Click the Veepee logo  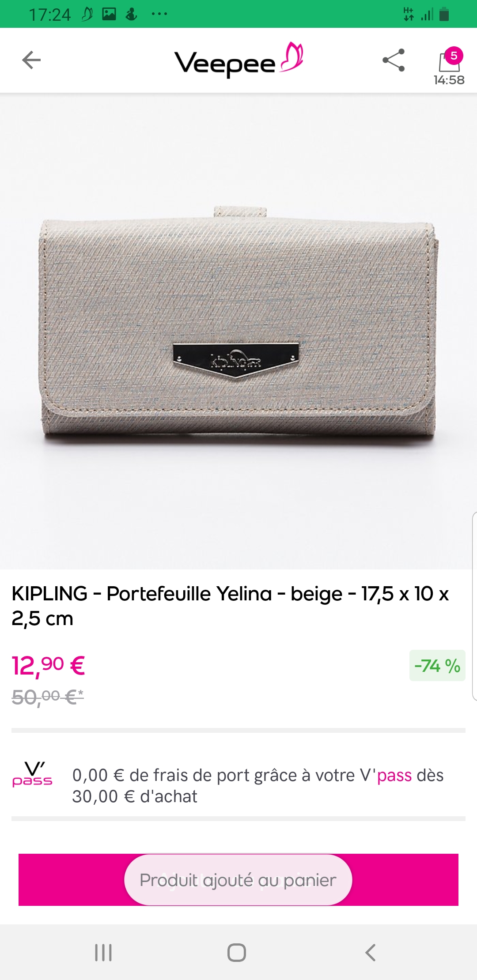tap(238, 60)
